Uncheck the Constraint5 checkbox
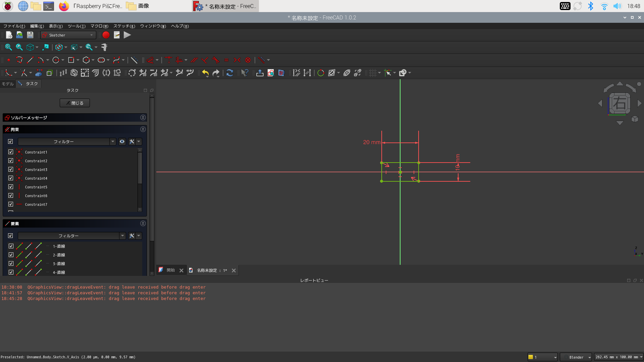The height and width of the screenshot is (362, 644). tap(11, 187)
